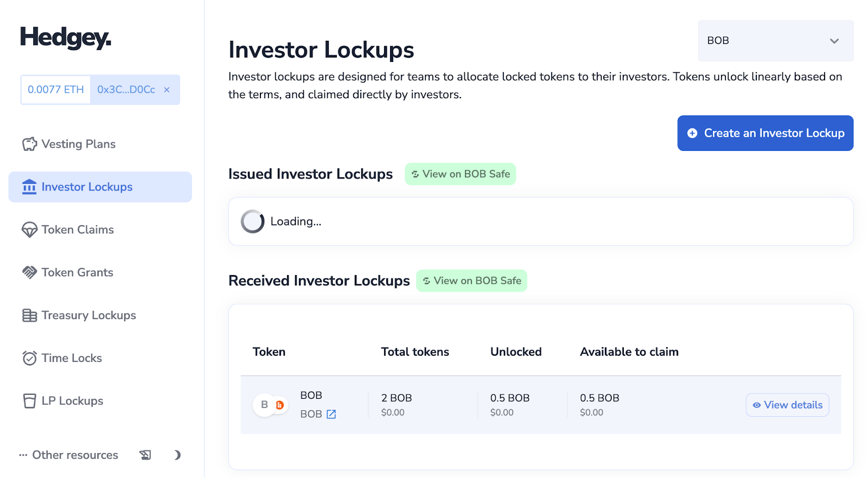Click the 0.5 BOB unlocked value
The image size is (868, 478).
(x=510, y=398)
